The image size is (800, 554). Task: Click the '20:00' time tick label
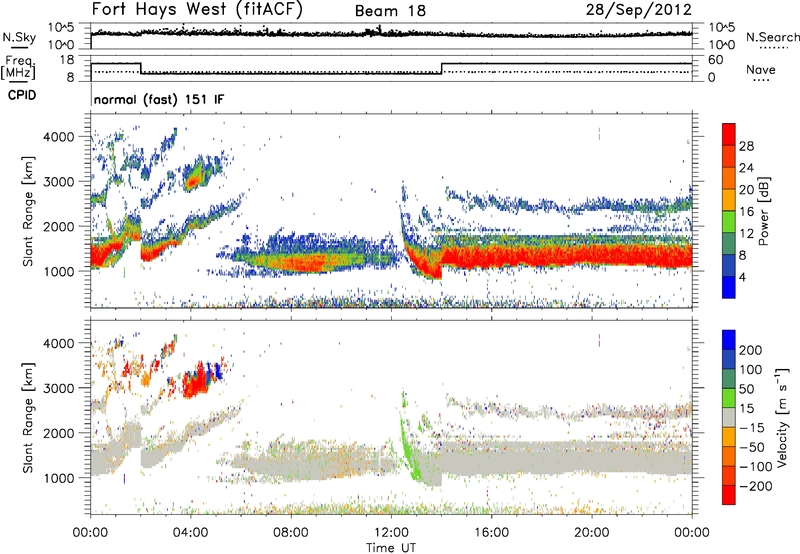tap(592, 533)
